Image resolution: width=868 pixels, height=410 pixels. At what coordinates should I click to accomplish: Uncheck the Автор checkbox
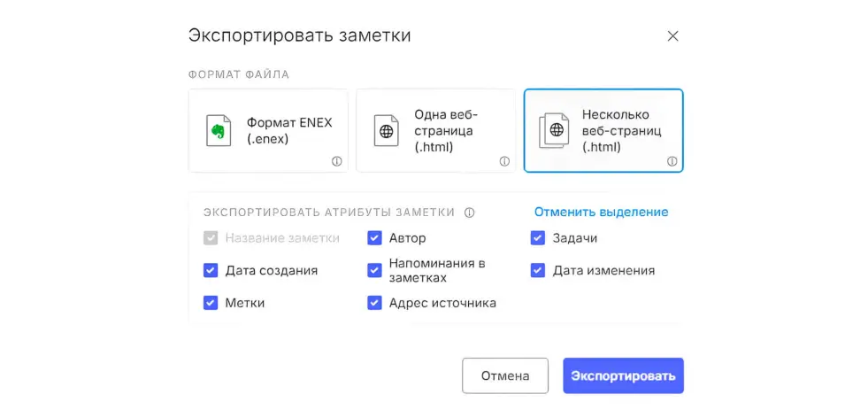coord(374,238)
